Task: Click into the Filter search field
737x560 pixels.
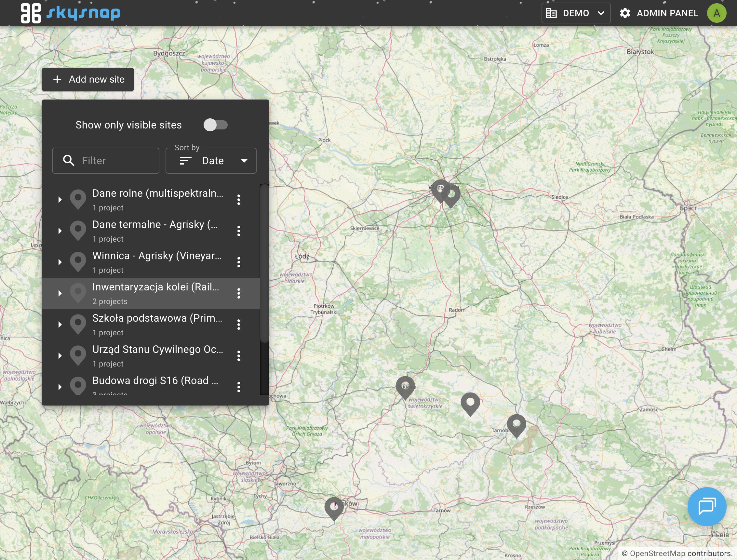Action: [x=106, y=161]
